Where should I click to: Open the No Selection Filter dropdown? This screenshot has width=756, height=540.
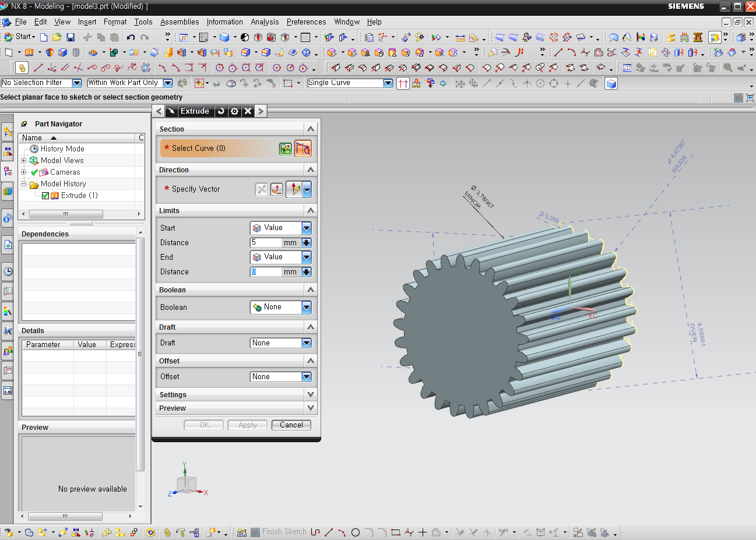[76, 83]
